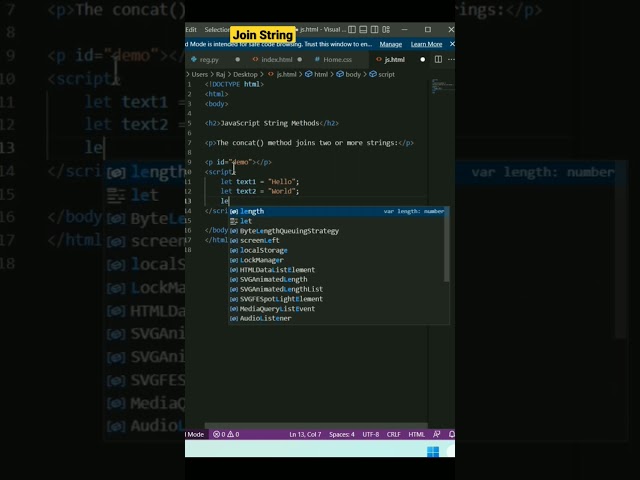
Task: Toggle secondary side bar layout icon
Action: 374,29
